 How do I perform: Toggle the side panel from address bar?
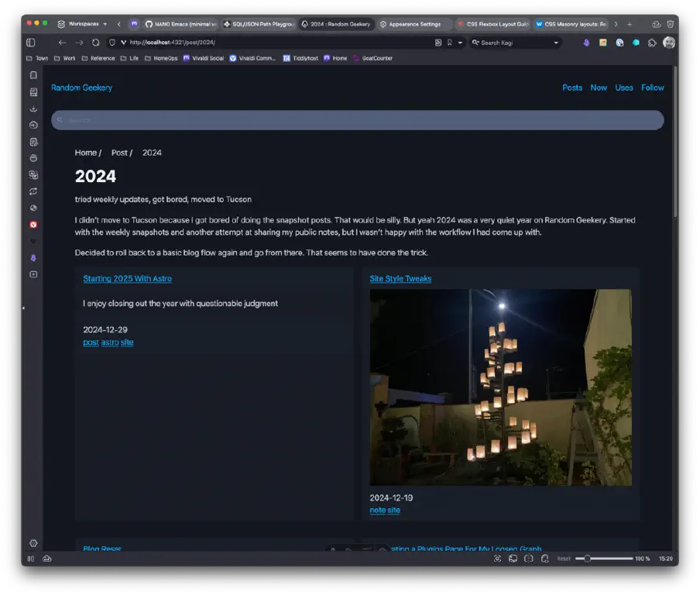tap(31, 43)
